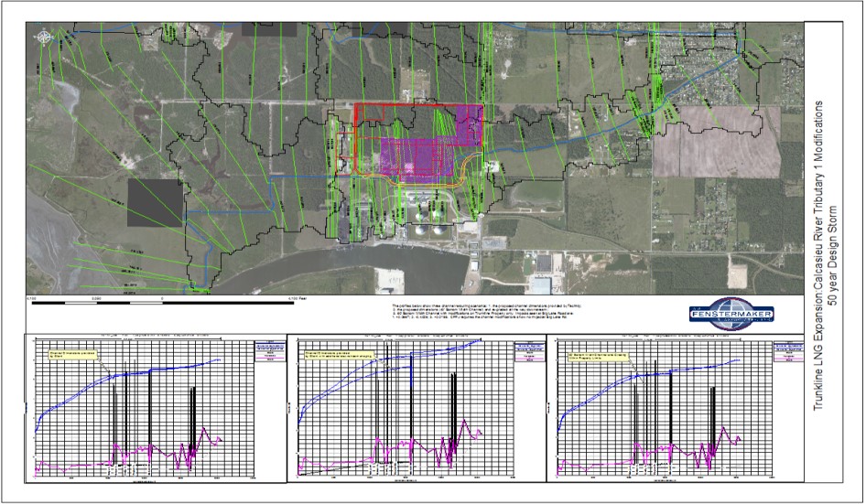Select the large dark gray redaction box on the map's left side

(x=156, y=202)
